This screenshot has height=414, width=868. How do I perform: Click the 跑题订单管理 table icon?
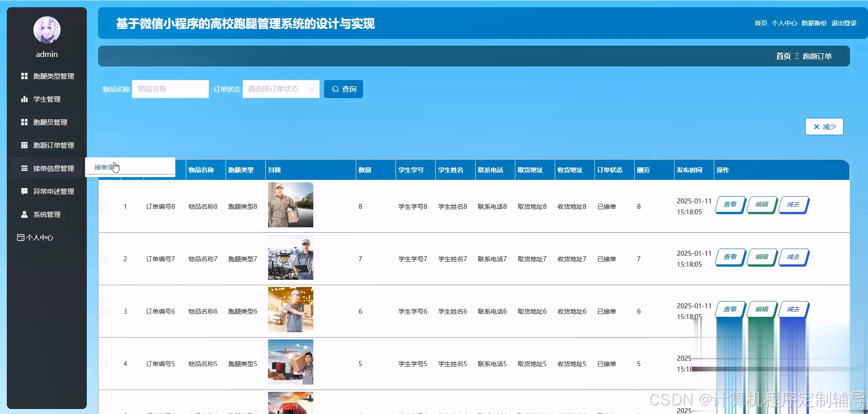coord(24,145)
